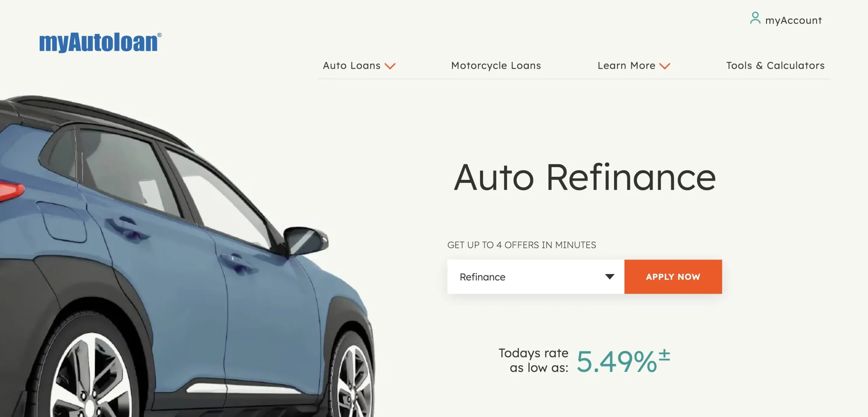Select the Learn More menu label
868x417 pixels.
(x=626, y=65)
